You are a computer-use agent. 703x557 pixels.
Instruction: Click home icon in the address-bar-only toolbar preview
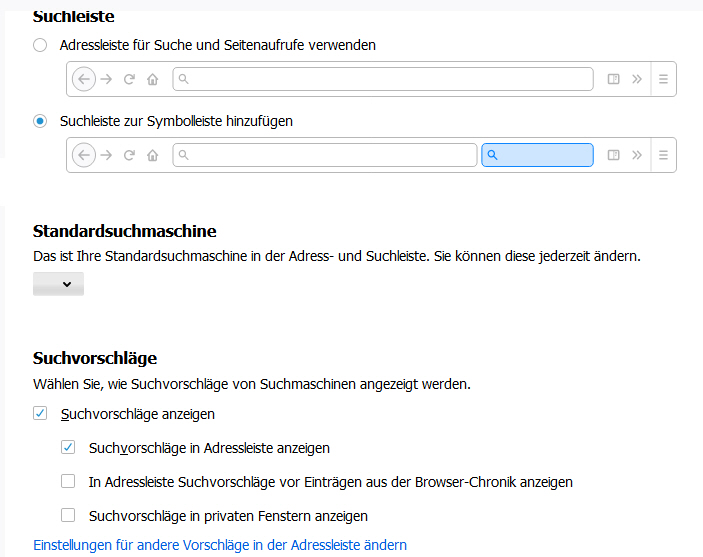pos(152,79)
